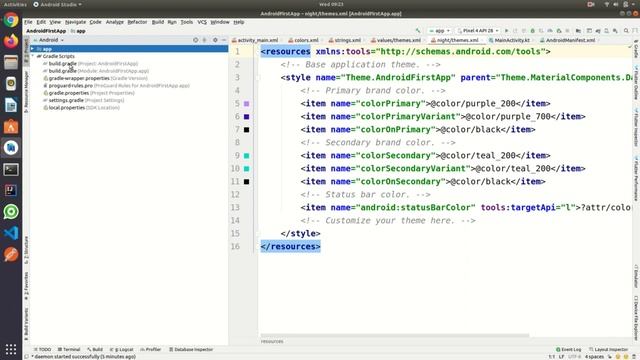Open the SDK Manager toolbar icon
Screen dimensions: 640x360
tap(615, 31)
